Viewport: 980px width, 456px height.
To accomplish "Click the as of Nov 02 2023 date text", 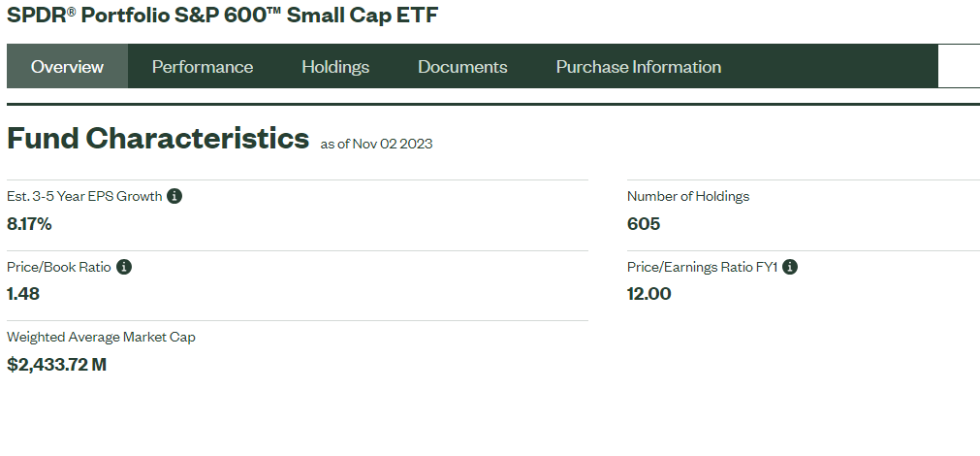I will click(376, 144).
